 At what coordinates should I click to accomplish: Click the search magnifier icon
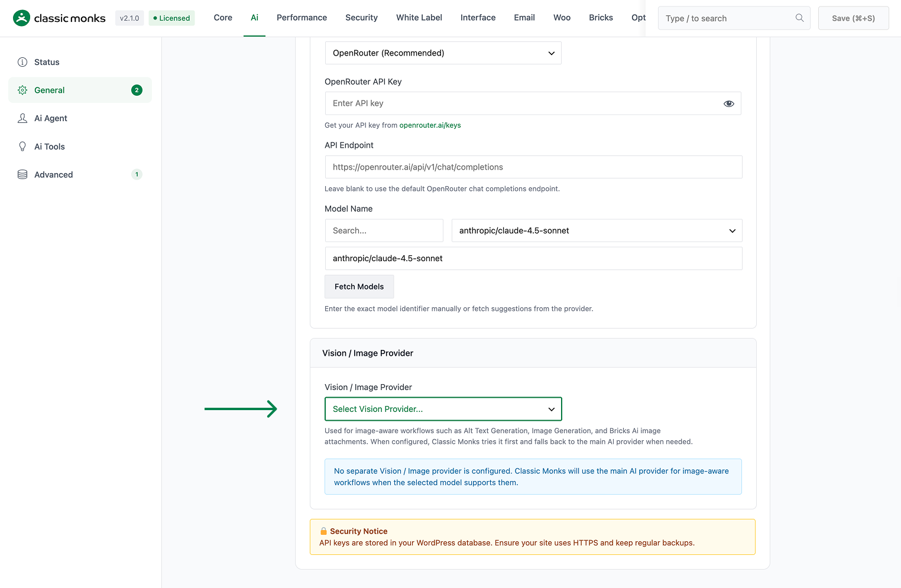[x=799, y=18]
